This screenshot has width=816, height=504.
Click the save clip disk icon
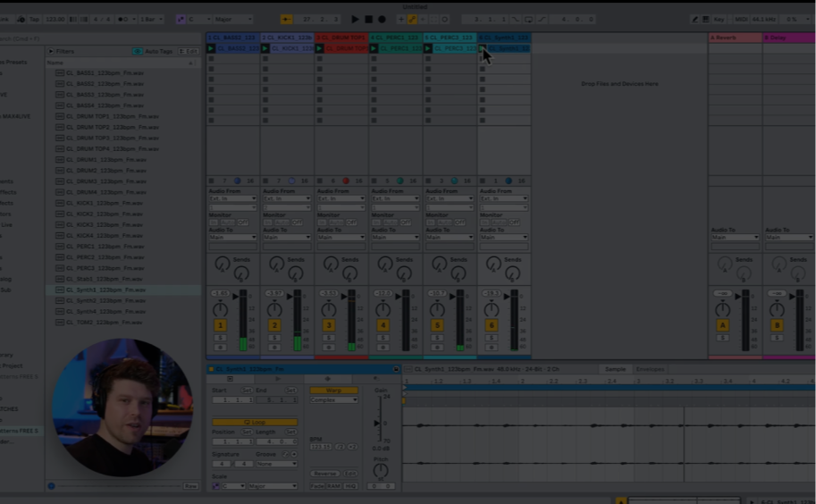(x=396, y=369)
